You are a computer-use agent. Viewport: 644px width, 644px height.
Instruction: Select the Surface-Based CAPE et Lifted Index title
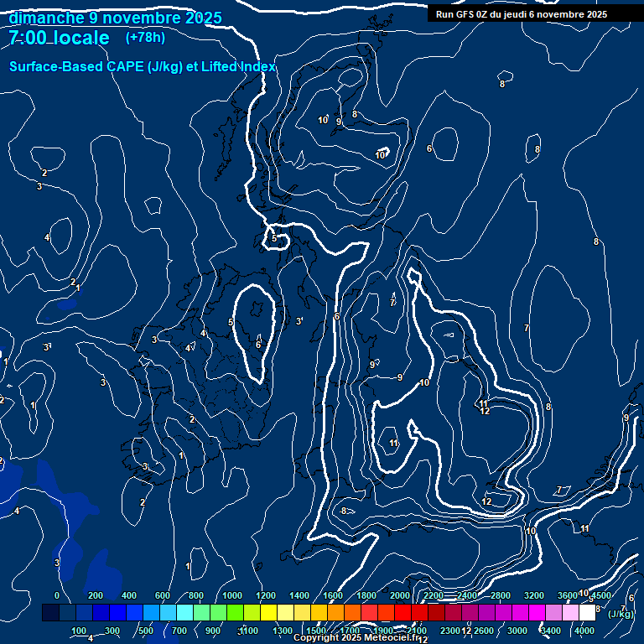143,66
